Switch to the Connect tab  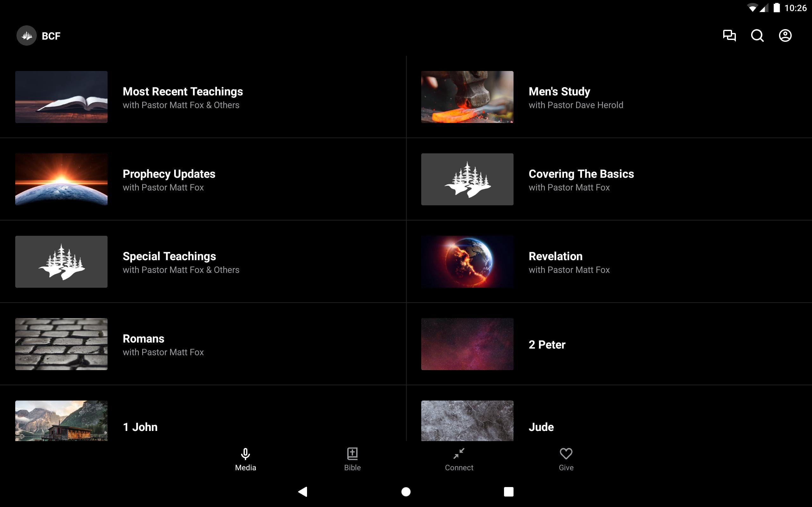[459, 459]
